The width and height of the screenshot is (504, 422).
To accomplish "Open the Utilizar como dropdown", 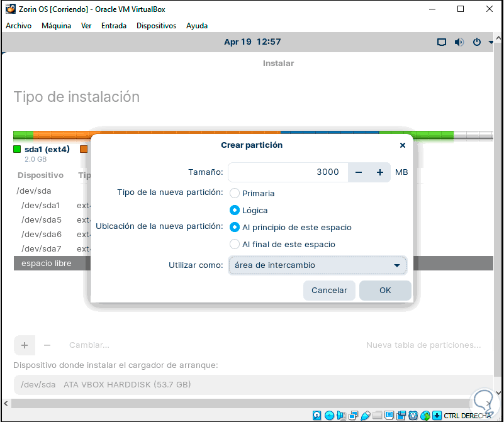I will 317,265.
